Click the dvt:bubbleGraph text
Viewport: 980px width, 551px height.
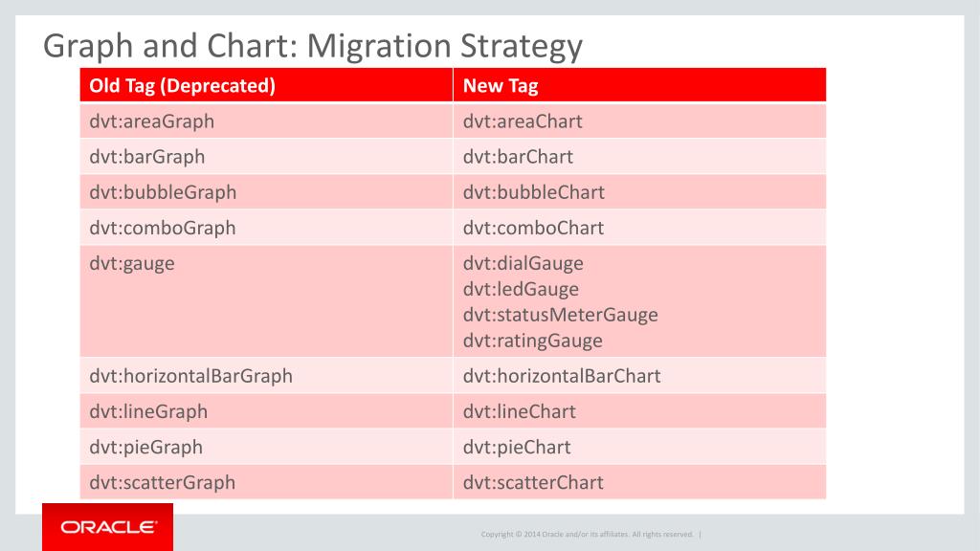pyautogui.click(x=163, y=192)
